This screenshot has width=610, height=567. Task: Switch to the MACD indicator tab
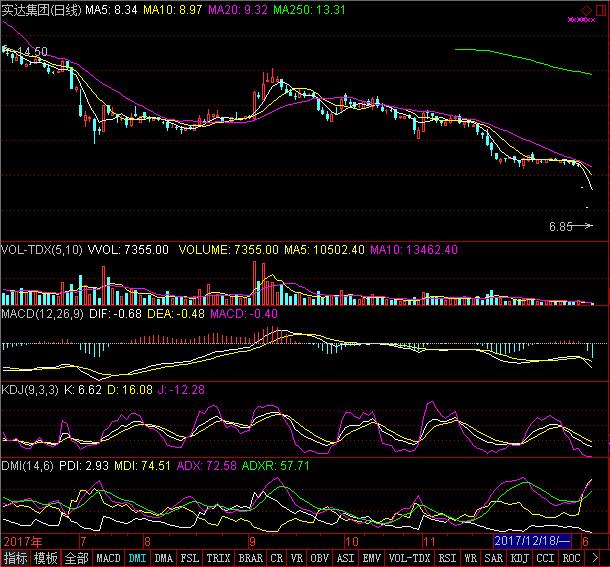(x=108, y=558)
